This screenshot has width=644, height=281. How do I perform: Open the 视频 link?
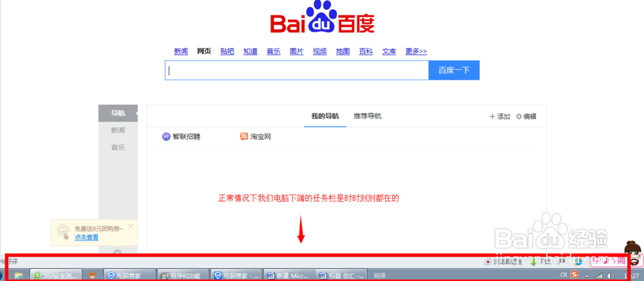319,51
